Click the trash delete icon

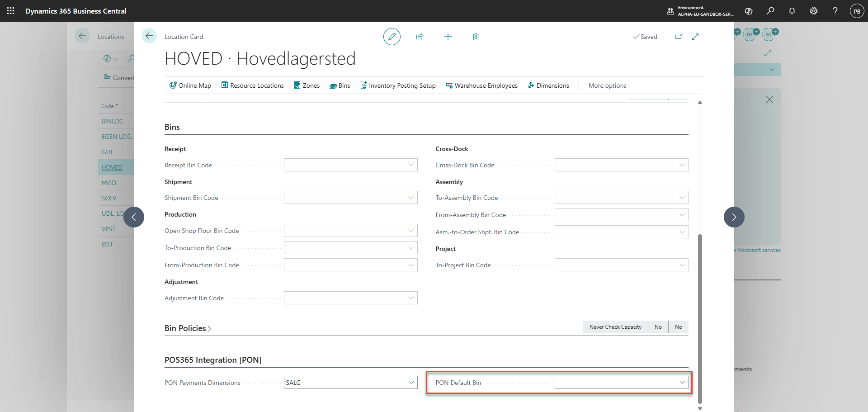[476, 37]
